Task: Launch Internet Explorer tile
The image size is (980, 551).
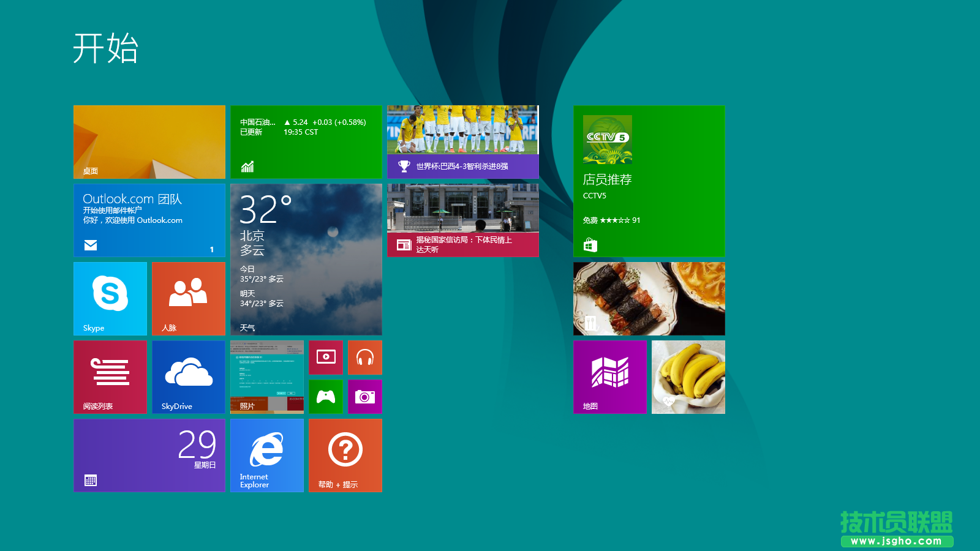Action: (x=267, y=455)
